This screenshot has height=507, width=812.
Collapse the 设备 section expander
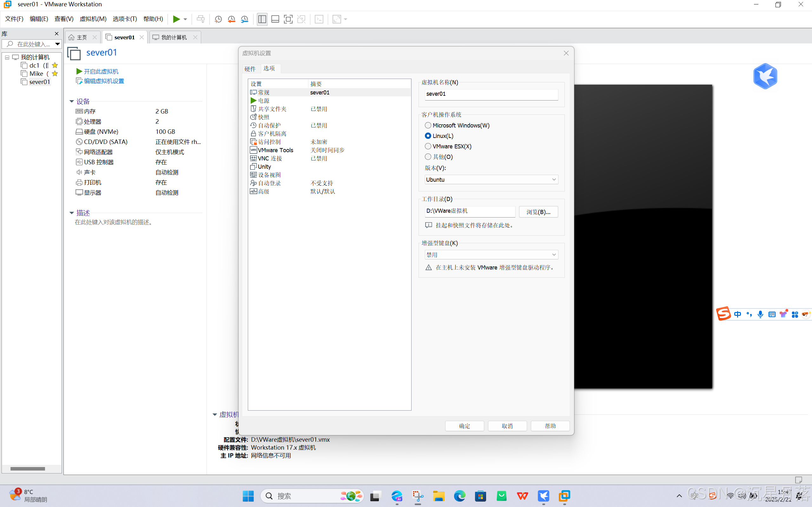(x=71, y=101)
